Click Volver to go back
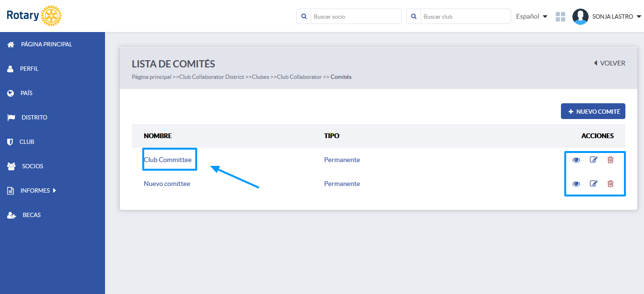This screenshot has height=294, width=644. click(x=610, y=63)
